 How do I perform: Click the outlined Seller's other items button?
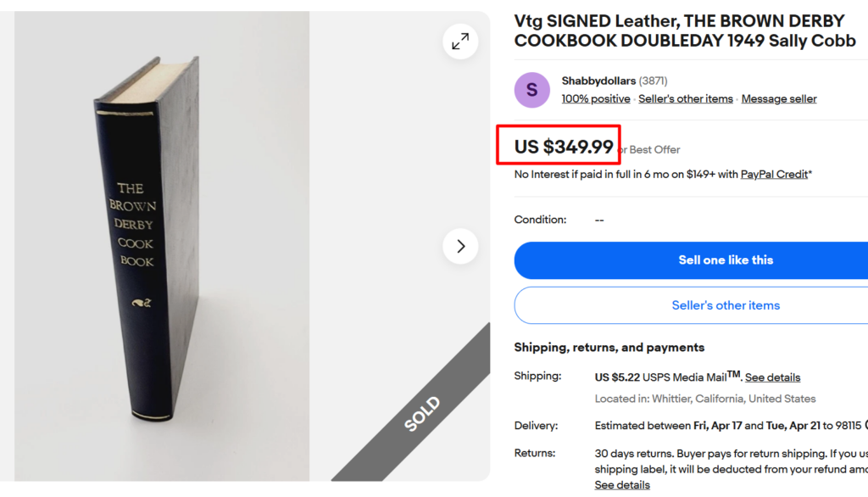click(x=726, y=305)
